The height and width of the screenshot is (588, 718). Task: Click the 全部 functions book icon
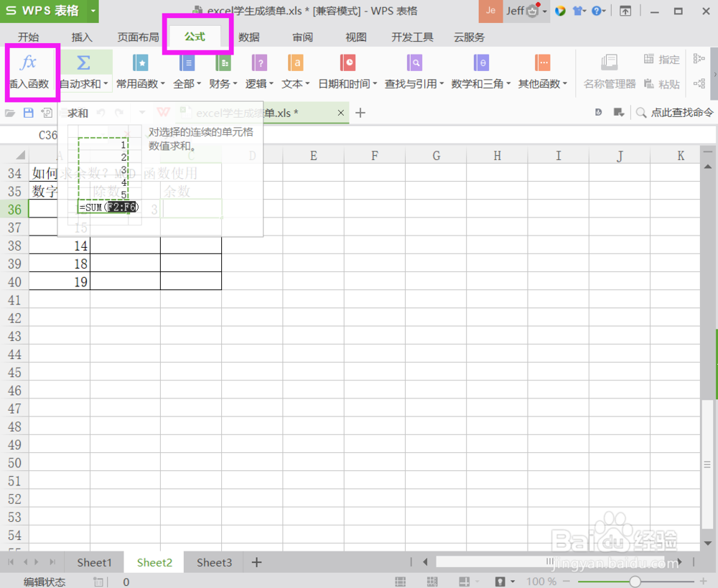tap(187, 62)
